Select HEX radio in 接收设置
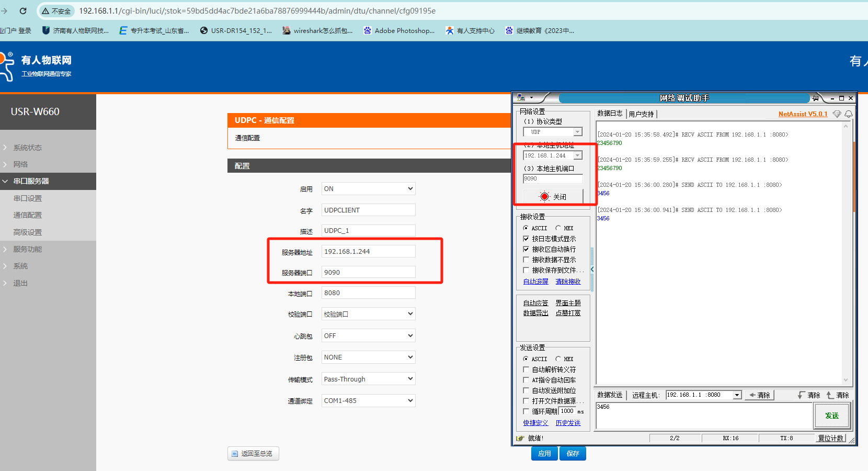The image size is (868, 471). tap(558, 228)
